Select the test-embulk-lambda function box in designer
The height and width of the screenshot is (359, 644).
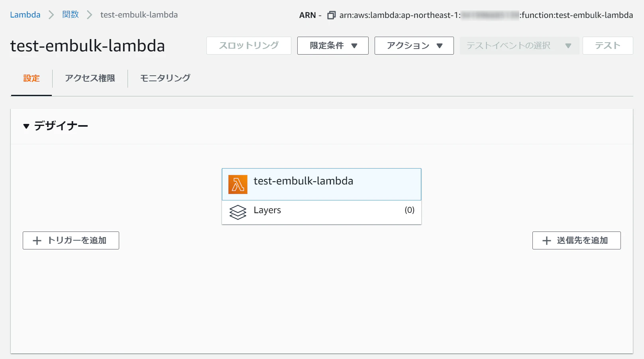(x=322, y=184)
